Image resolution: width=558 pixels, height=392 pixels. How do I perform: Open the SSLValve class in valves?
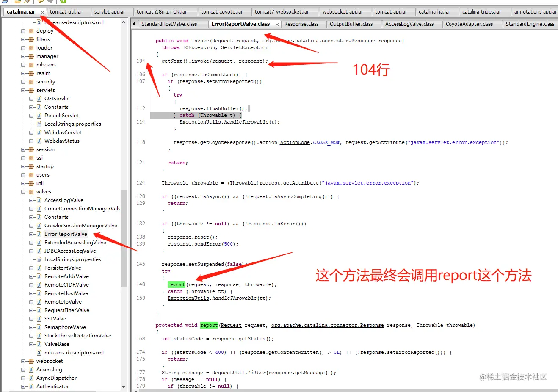[x=55, y=318]
